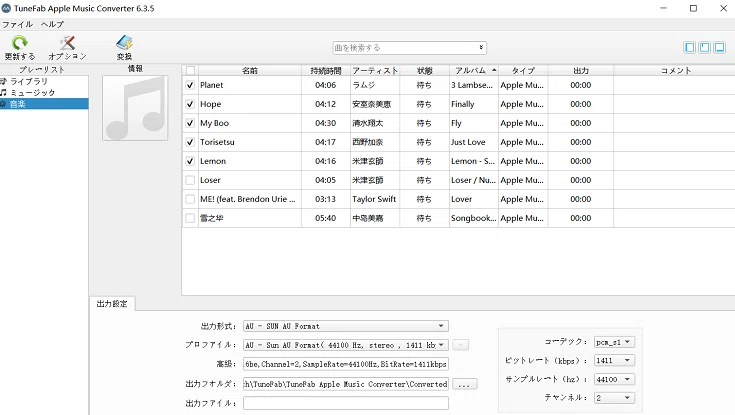
Task: Open the options (オプション) tools icon
Action: coord(67,43)
